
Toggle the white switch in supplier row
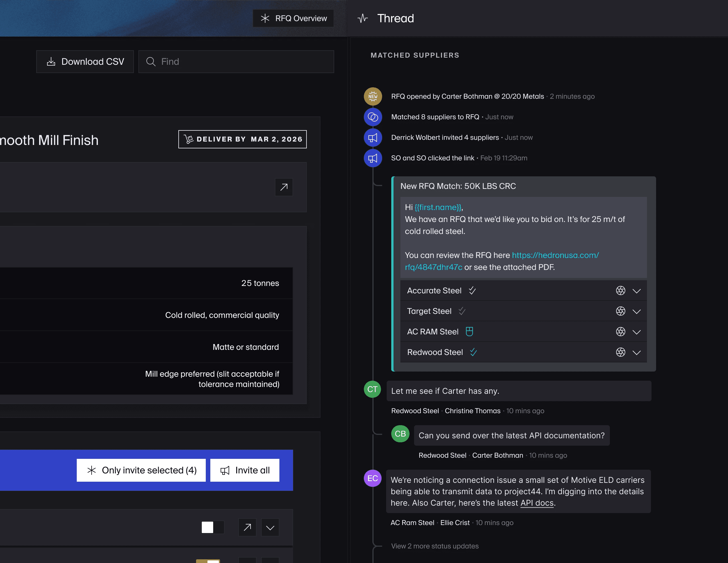tap(212, 527)
